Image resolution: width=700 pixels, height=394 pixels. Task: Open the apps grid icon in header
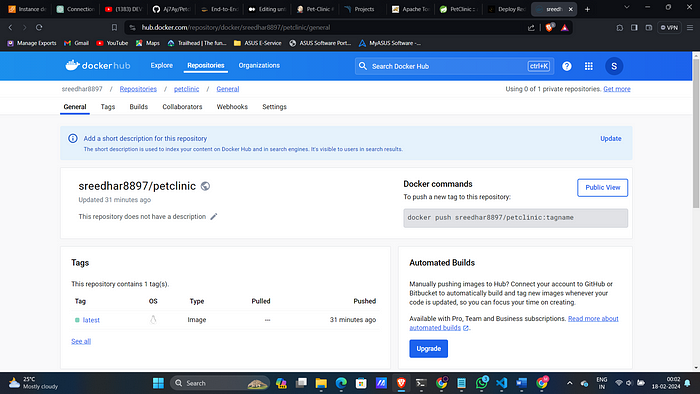(x=588, y=66)
